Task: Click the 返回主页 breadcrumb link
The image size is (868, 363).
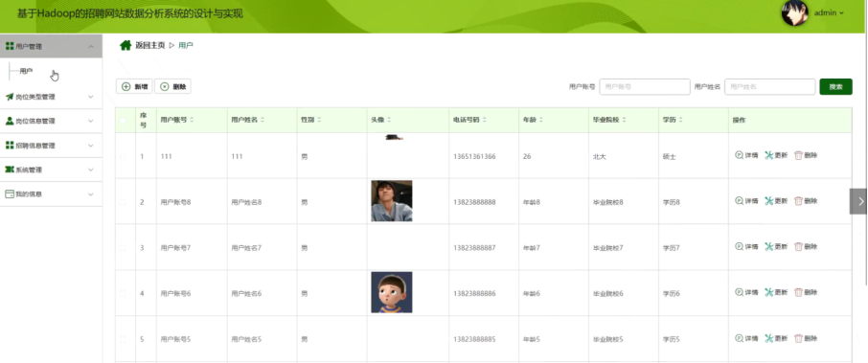Action: point(150,45)
